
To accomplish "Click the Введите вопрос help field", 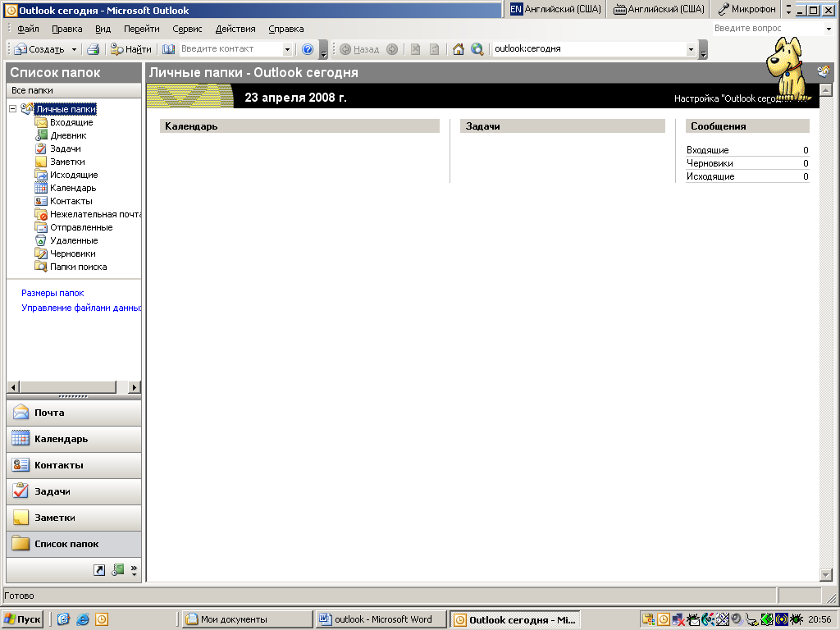I will (x=768, y=29).
